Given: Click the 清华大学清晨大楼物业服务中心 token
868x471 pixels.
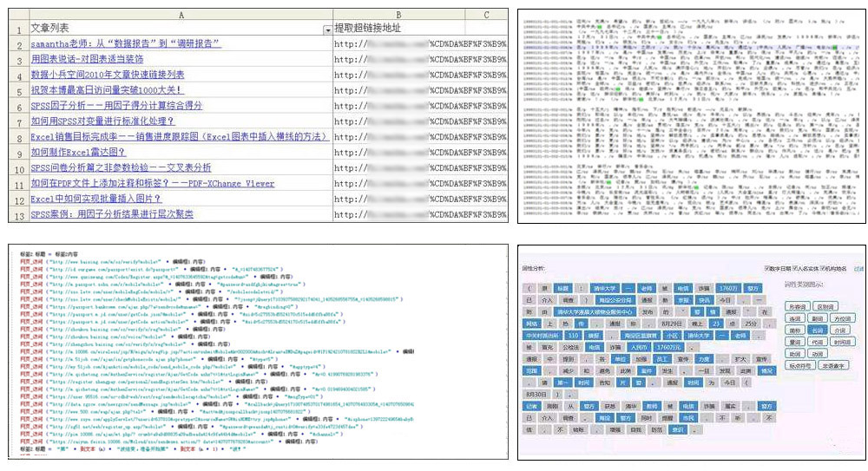Looking at the screenshot, I should pyautogui.click(x=595, y=312).
